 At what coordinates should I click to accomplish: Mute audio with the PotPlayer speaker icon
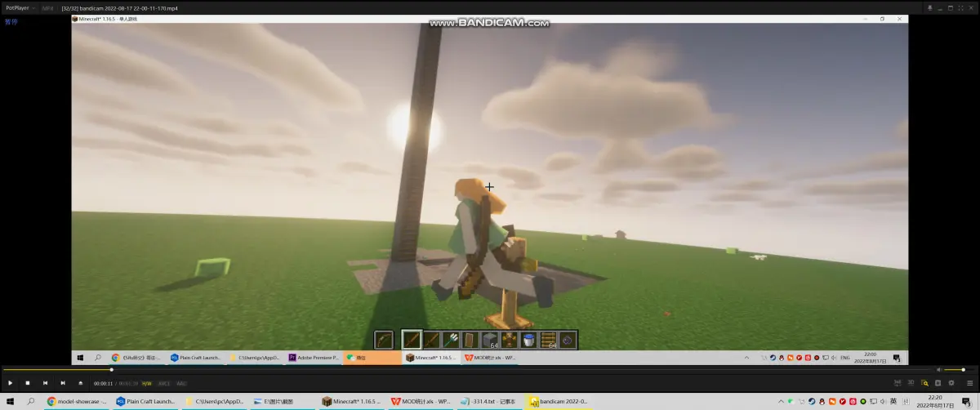(x=938, y=369)
